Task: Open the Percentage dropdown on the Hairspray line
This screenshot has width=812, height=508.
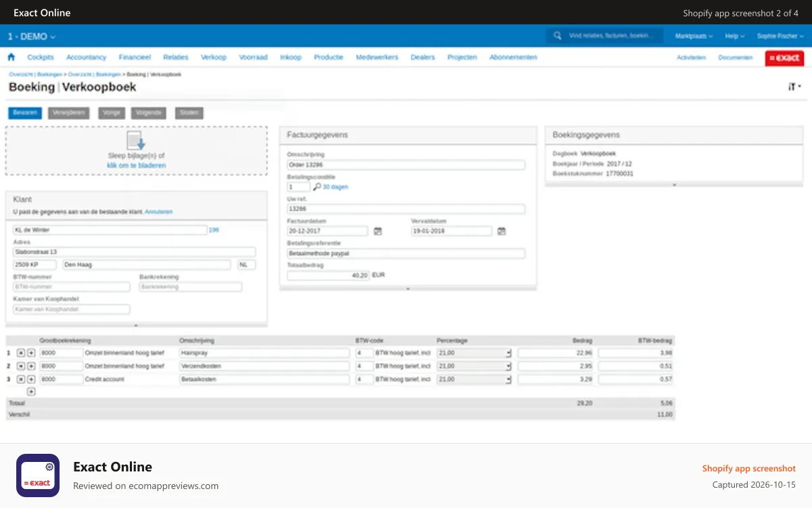Action: (x=508, y=354)
